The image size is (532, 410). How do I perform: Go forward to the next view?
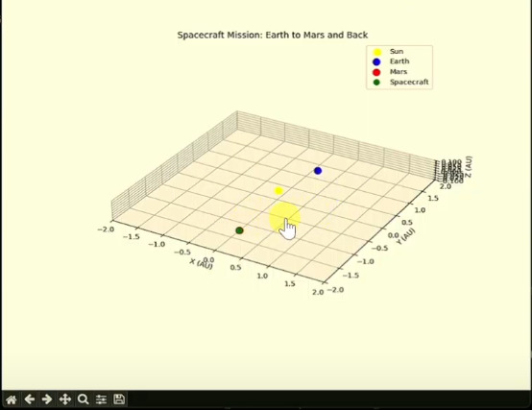pyautogui.click(x=47, y=399)
